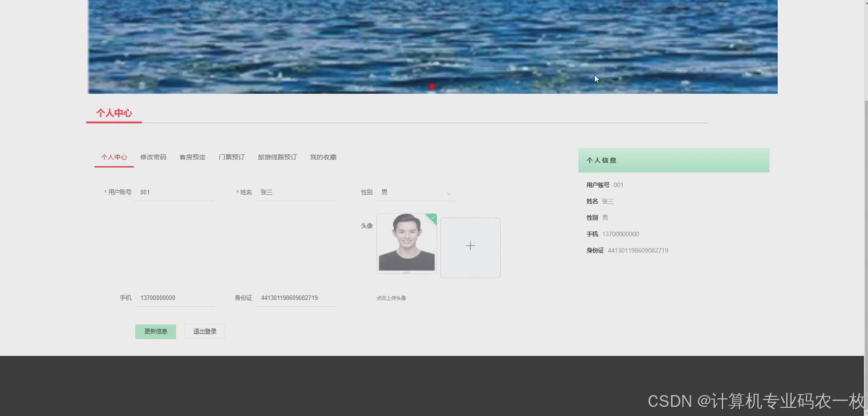Open the 客房预定 tab

[192, 157]
